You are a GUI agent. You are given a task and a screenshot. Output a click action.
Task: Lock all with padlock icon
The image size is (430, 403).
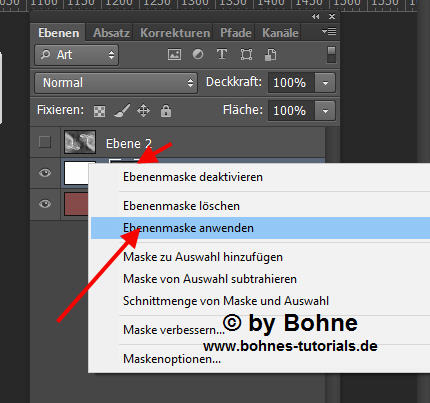pyautogui.click(x=166, y=111)
